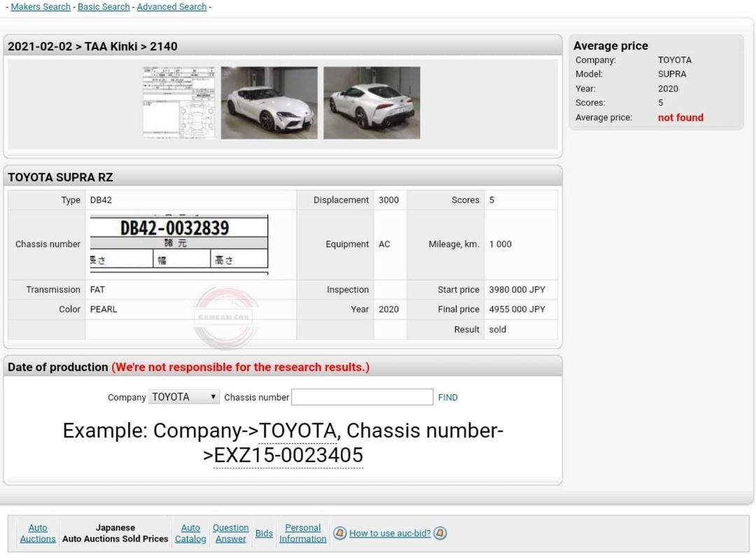Open the Question Answer footer link
Image resolution: width=756 pixels, height=558 pixels.
(x=230, y=533)
